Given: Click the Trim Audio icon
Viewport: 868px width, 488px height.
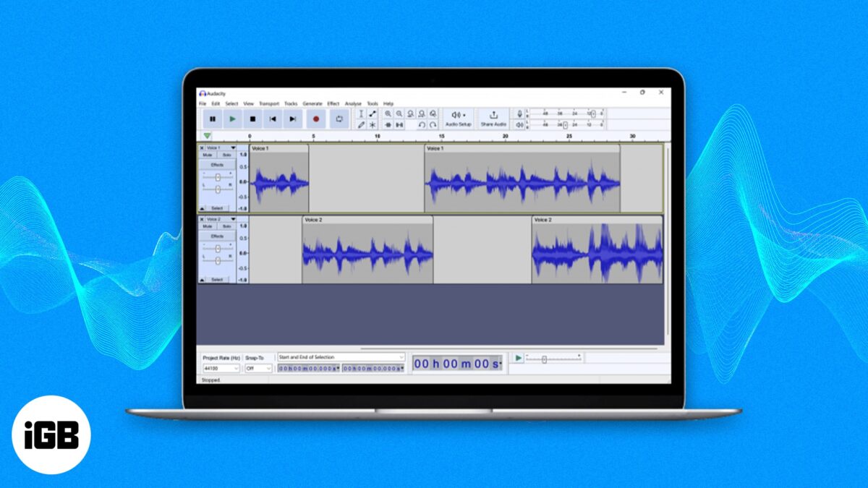Looking at the screenshot, I should click(x=388, y=124).
